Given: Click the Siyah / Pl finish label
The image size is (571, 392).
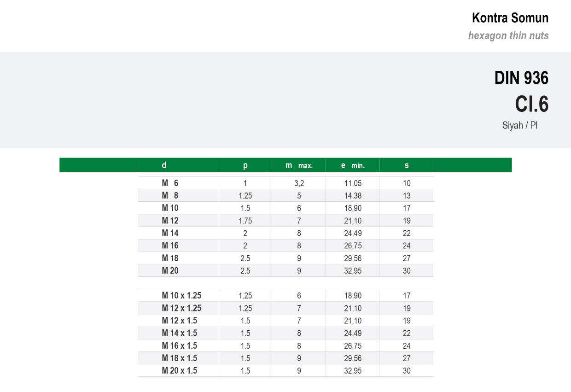Looking at the screenshot, I should (520, 125).
